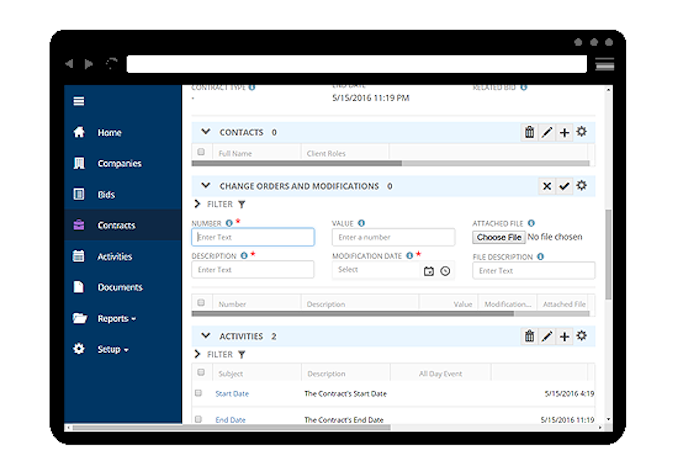Open the End Date activity link
Image resolution: width=678 pixels, height=450 pixels.
coord(230,420)
